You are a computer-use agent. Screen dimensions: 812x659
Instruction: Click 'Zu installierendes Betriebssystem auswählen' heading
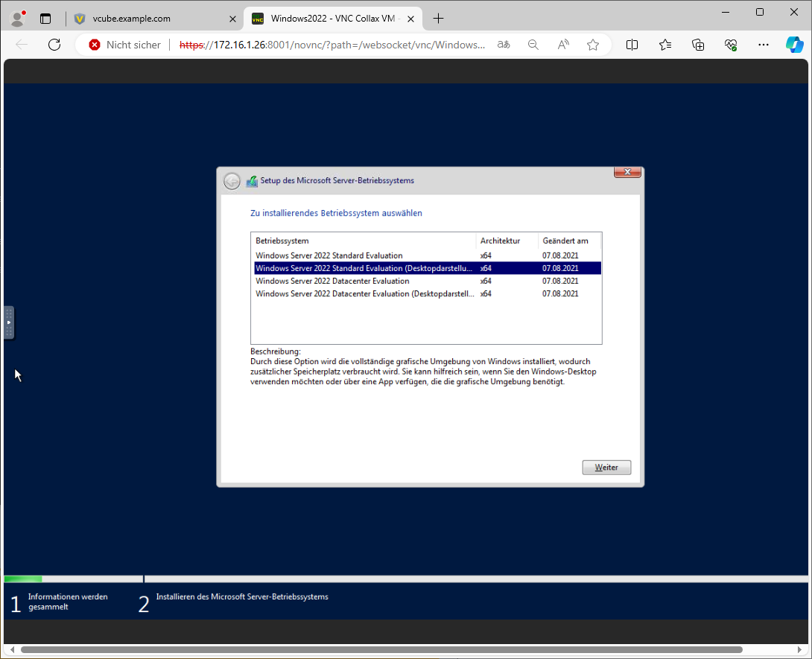click(x=336, y=213)
